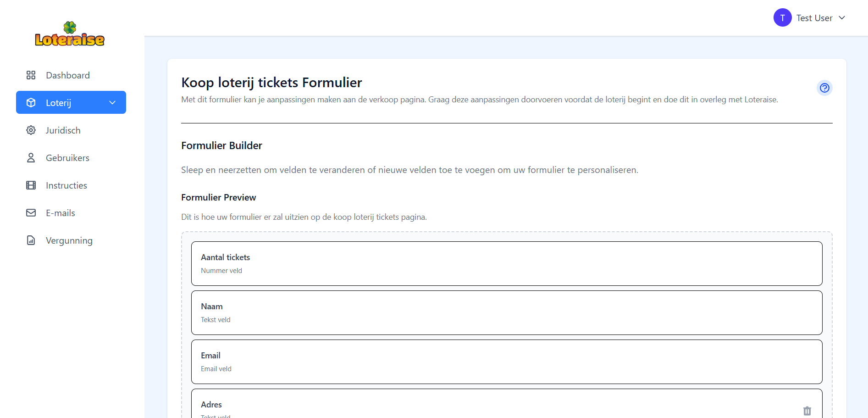
Task: Click the E-mails envelope icon
Action: click(x=31, y=213)
